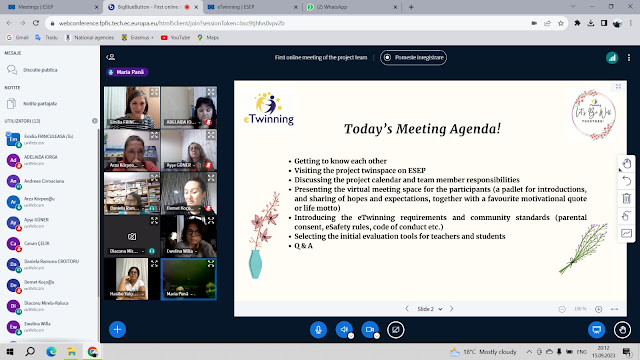Viewport: 640px width, 360px height.
Task: Click the browser address bar
Action: coord(286,23)
